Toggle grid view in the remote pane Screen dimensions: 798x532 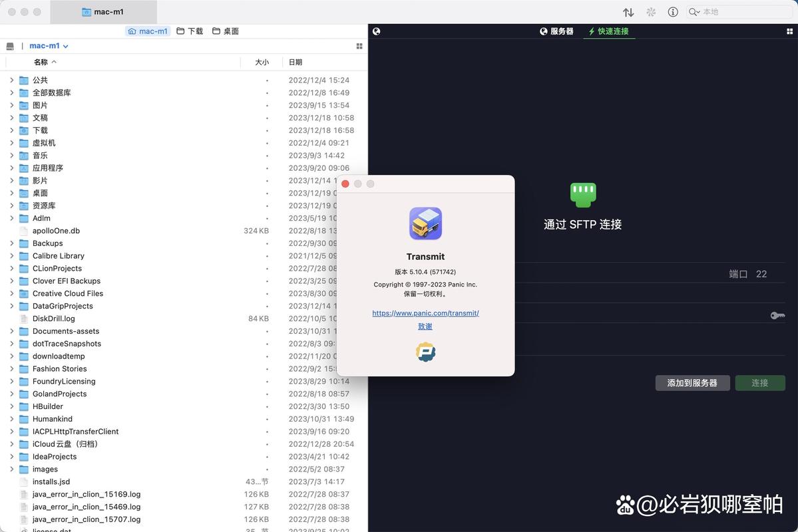click(x=790, y=31)
